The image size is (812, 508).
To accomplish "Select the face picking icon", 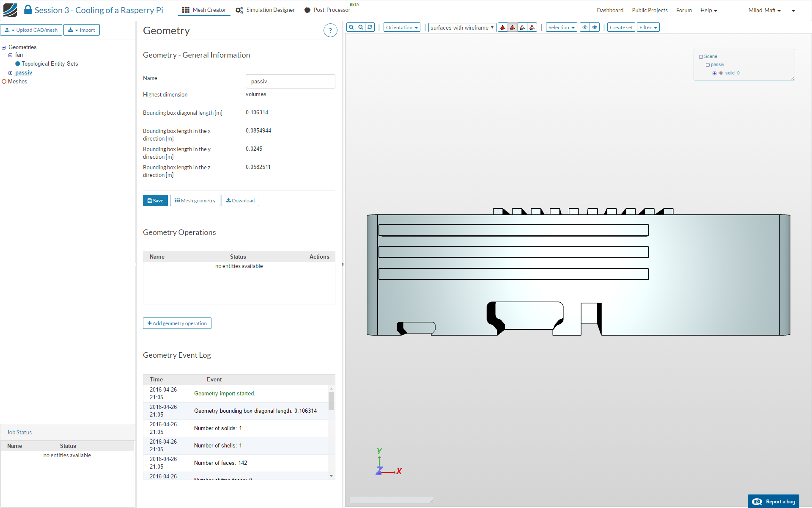I will point(513,28).
